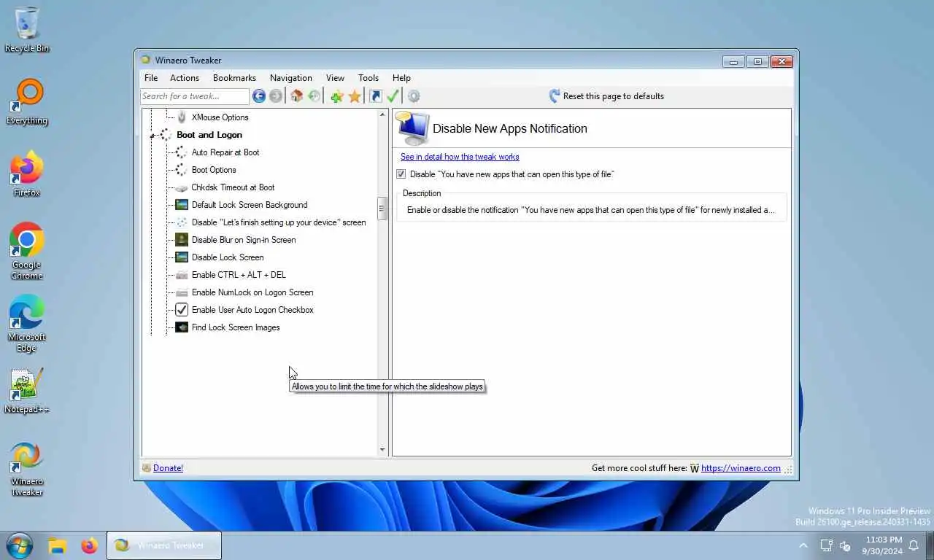Show hidden tray icons chevron
The height and width of the screenshot is (560, 934).
tap(803, 545)
